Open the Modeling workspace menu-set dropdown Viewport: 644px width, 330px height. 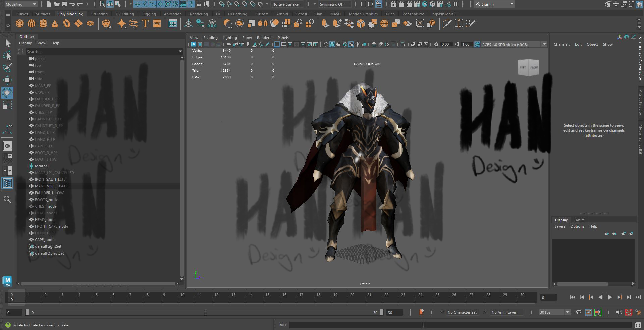pyautogui.click(x=20, y=4)
